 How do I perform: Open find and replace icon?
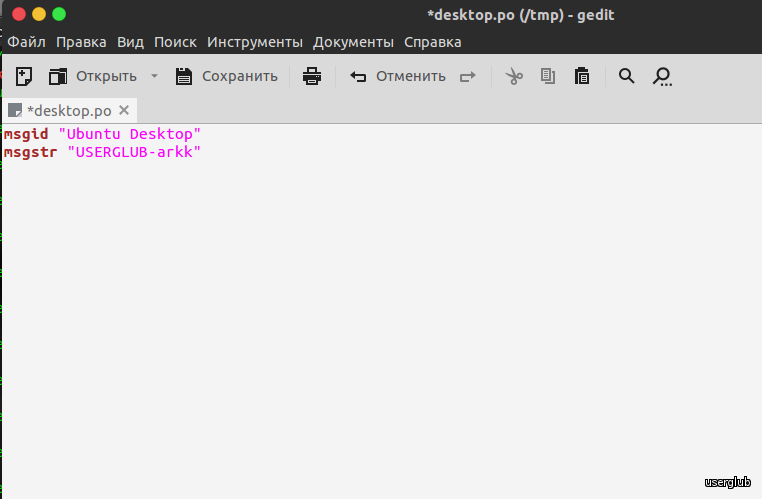(x=662, y=77)
